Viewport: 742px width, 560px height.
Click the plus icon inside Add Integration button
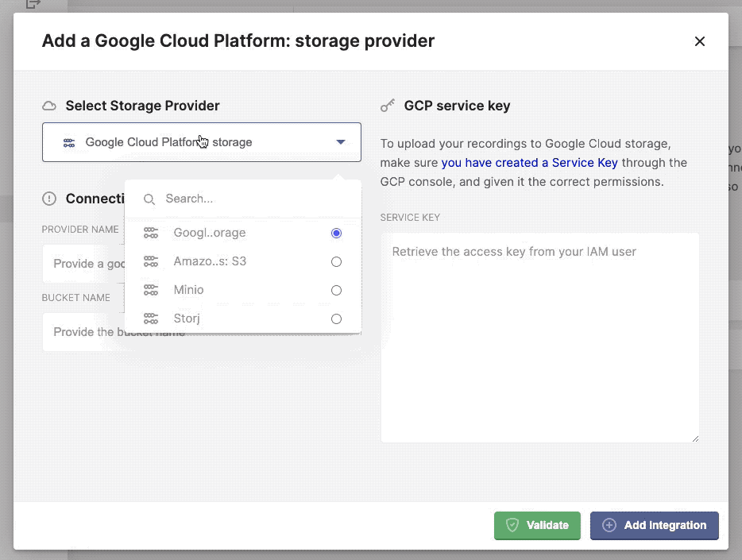(609, 525)
